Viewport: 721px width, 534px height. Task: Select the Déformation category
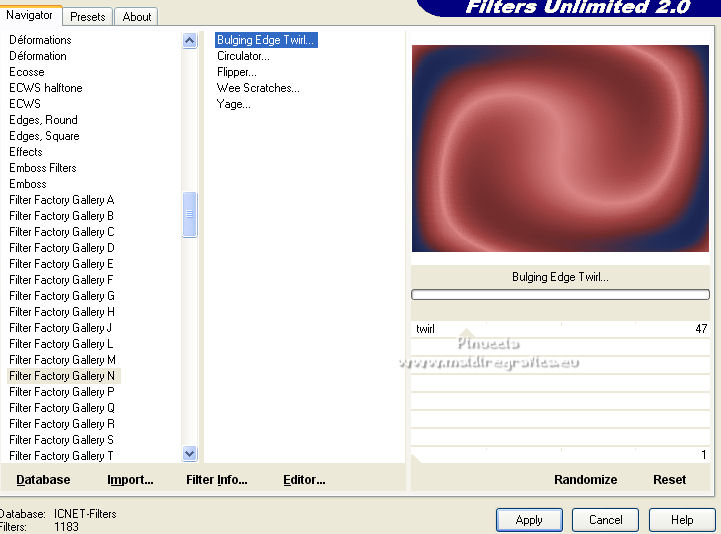tap(38, 56)
